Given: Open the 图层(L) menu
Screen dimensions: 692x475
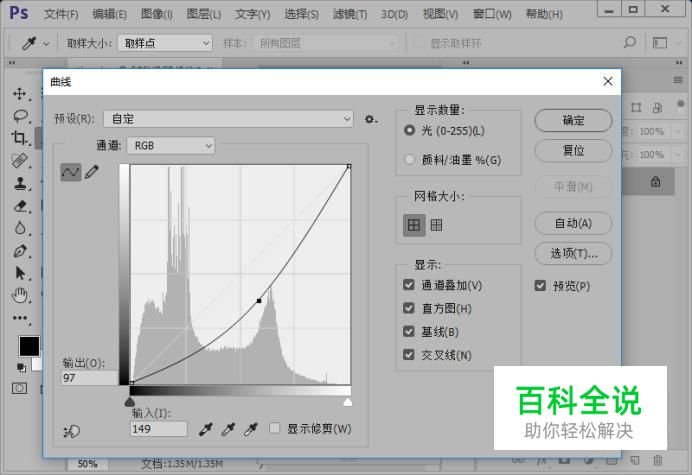Looking at the screenshot, I should click(203, 14).
